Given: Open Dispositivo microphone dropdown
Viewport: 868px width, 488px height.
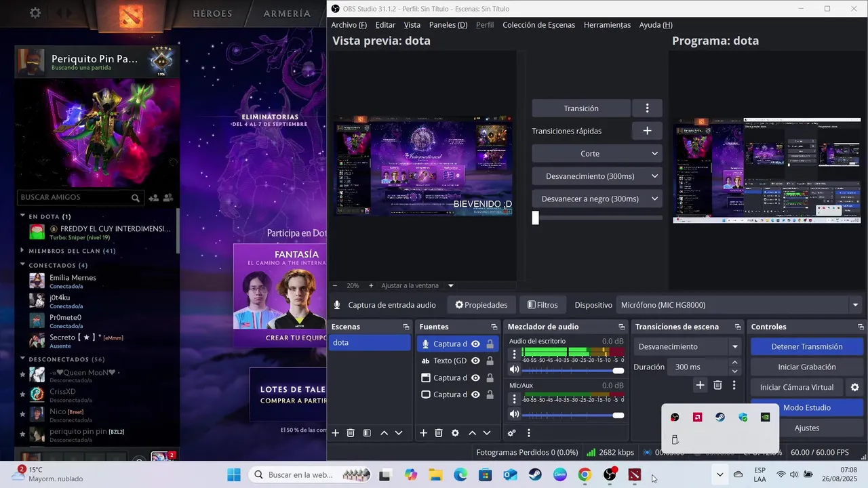Looking at the screenshot, I should pos(739,305).
